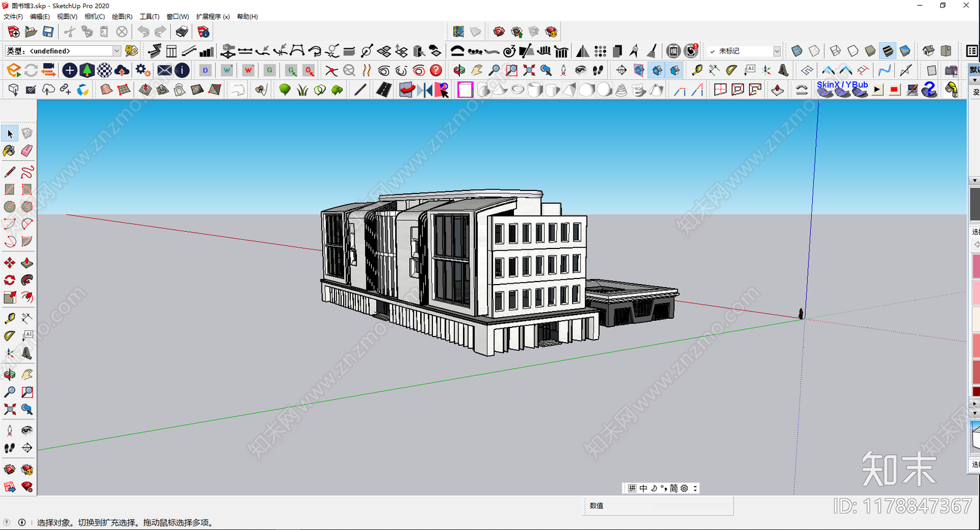Viewport: 980px width, 530px height.
Task: Click the blue question mark SkinX help icon
Action: 929,90
